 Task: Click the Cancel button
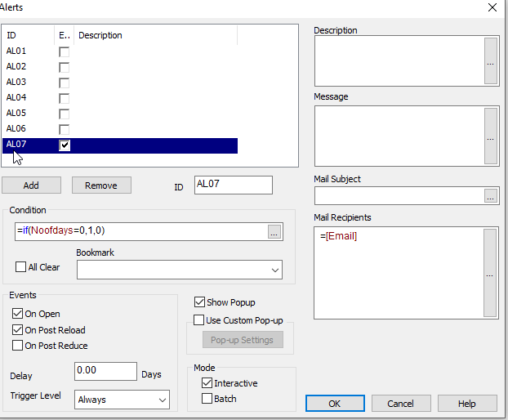click(401, 404)
